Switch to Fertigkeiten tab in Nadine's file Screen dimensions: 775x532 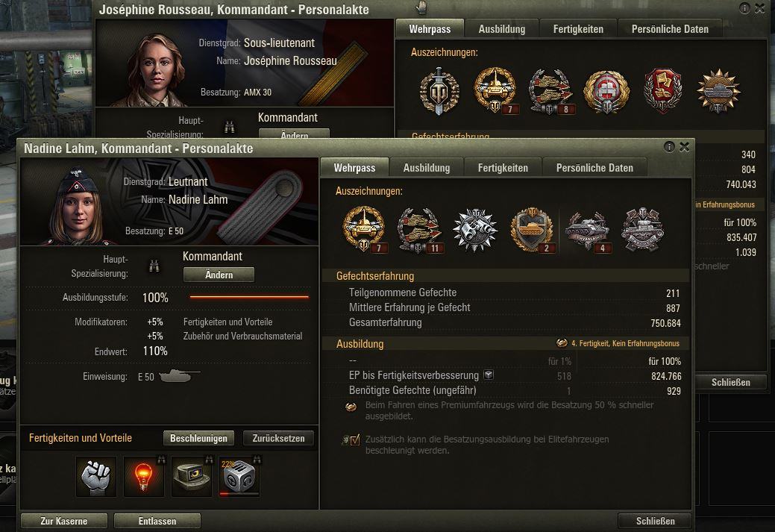(503, 168)
